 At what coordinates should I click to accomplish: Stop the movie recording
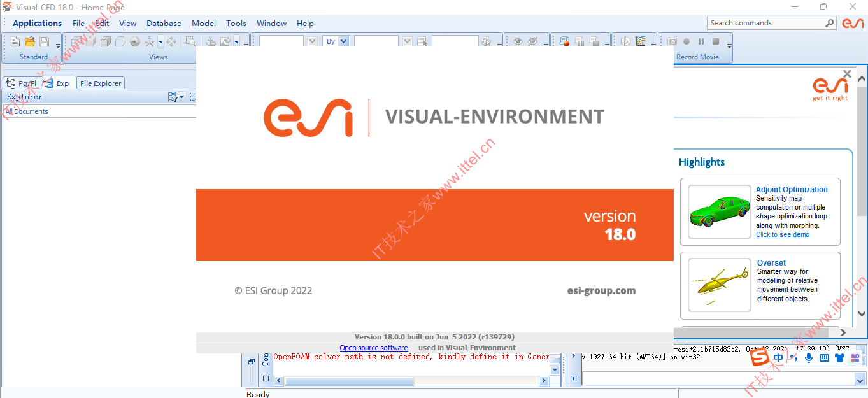pos(716,41)
